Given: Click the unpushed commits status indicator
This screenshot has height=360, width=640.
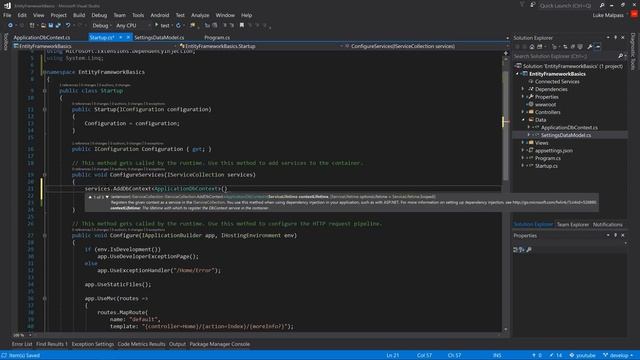Looking at the screenshot, I should (x=537, y=355).
